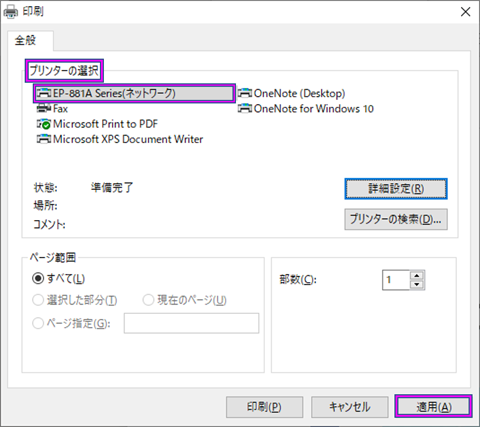This screenshot has height=427, width=480.
Task: Click the printer icon in title bar
Action: coord(10,12)
